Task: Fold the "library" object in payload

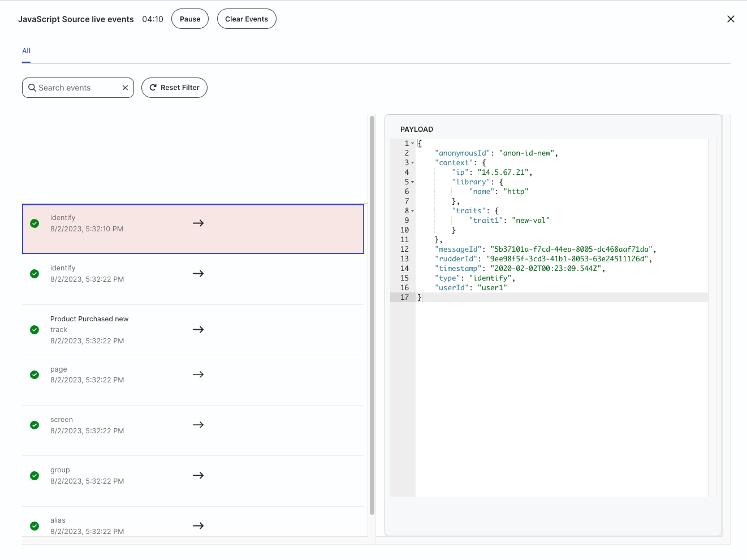Action: (x=412, y=182)
